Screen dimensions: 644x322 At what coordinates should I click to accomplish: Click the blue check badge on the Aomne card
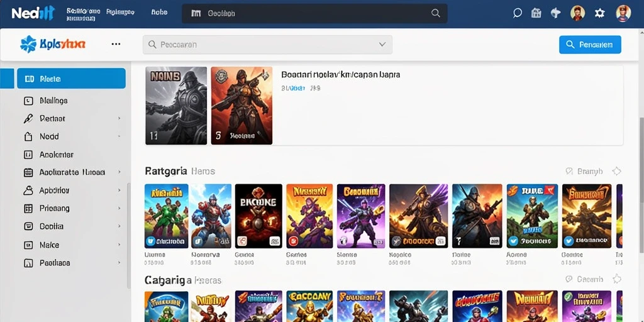point(513,241)
